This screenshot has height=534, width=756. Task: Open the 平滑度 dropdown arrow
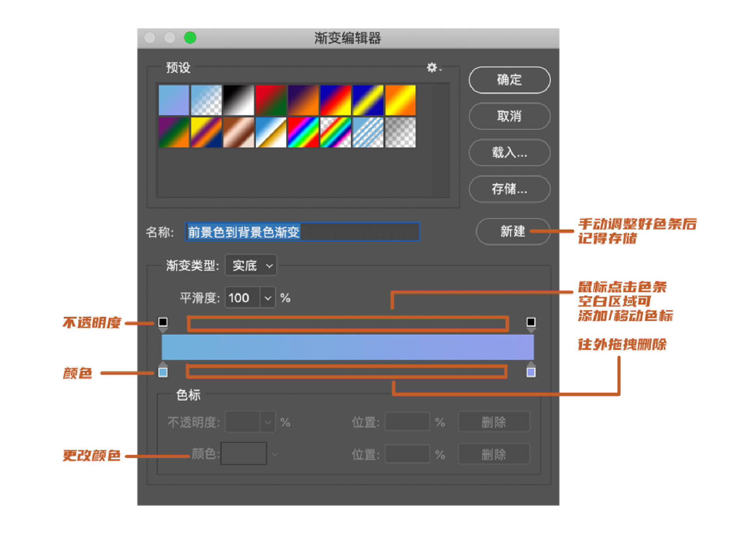click(x=268, y=298)
